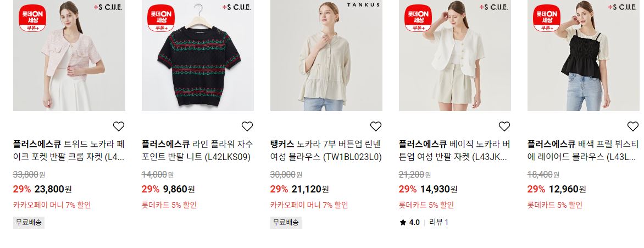Click the 롯데ON badge on bustier blouse photo
This screenshot has width=644, height=248.
[x=547, y=18]
